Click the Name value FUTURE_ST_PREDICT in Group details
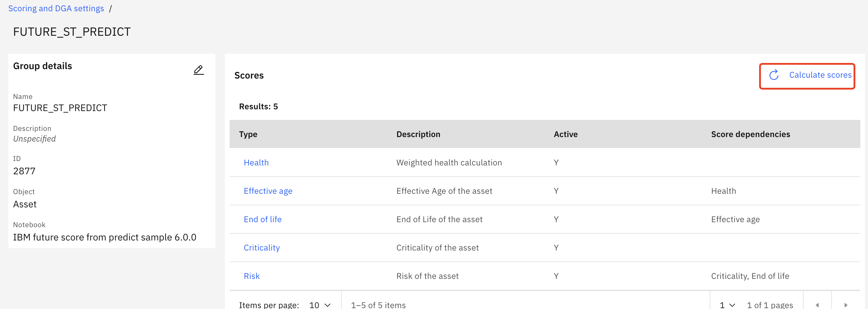Screen dimensions: 868x309 pos(60,108)
